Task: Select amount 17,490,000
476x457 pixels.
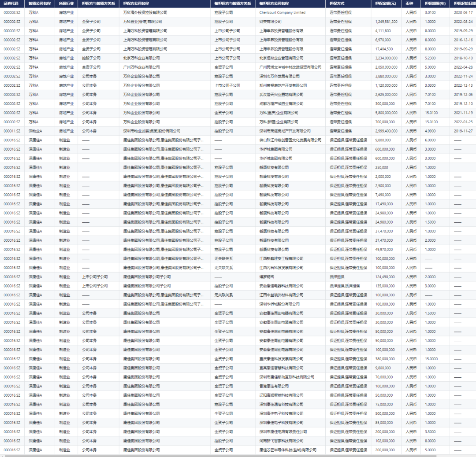Action: (x=384, y=204)
